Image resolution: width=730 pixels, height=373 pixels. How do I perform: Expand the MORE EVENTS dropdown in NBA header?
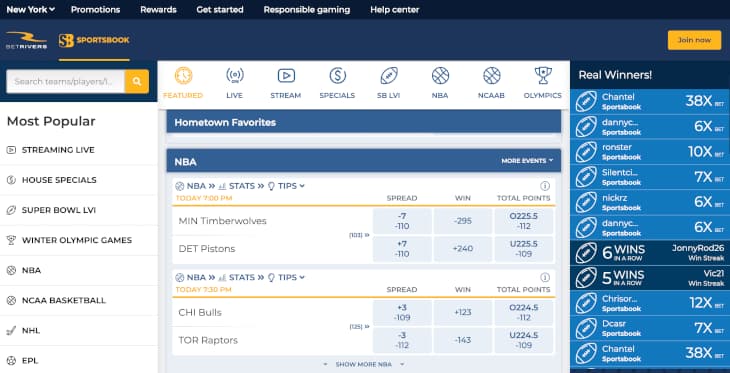click(527, 161)
